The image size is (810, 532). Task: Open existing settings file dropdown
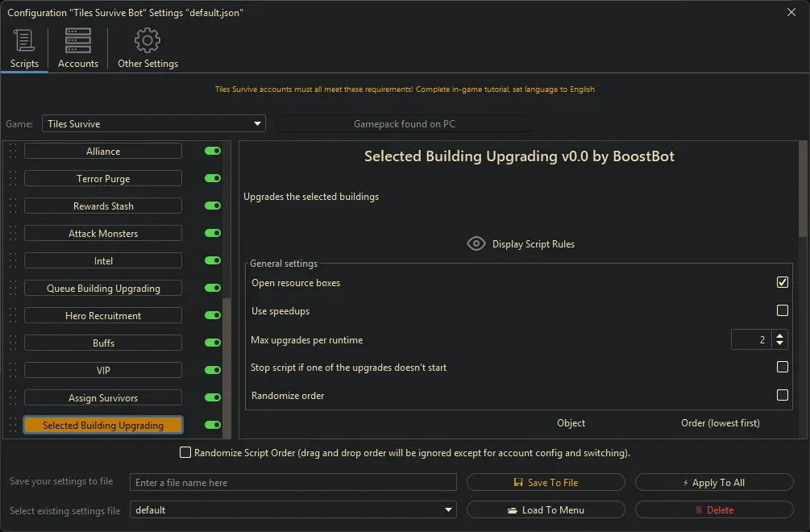[x=449, y=510]
